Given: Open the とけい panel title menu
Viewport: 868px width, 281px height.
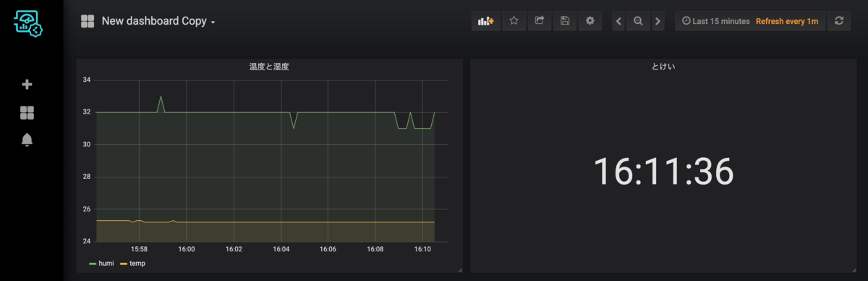Looking at the screenshot, I should (663, 67).
